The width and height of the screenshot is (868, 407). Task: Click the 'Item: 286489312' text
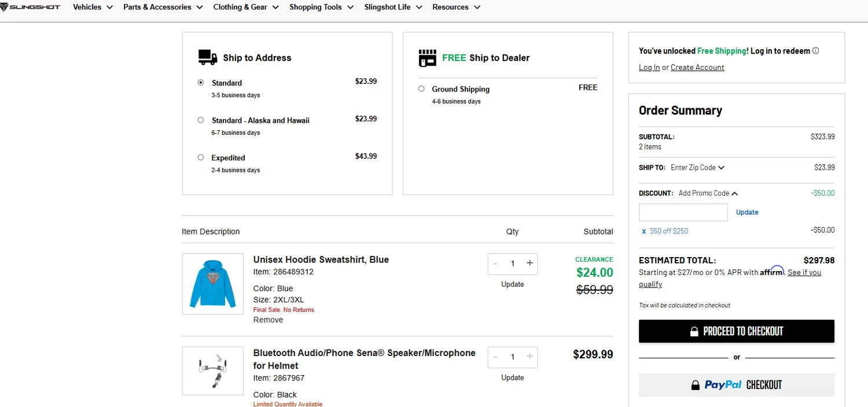click(x=284, y=272)
